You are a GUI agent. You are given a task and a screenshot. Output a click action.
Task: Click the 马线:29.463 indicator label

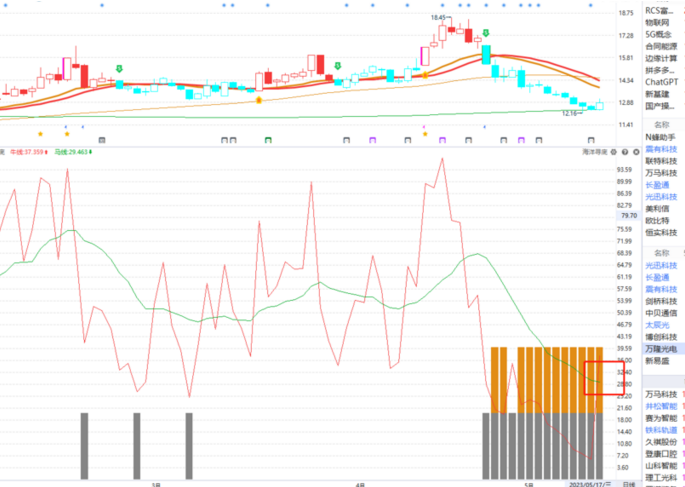click(73, 152)
